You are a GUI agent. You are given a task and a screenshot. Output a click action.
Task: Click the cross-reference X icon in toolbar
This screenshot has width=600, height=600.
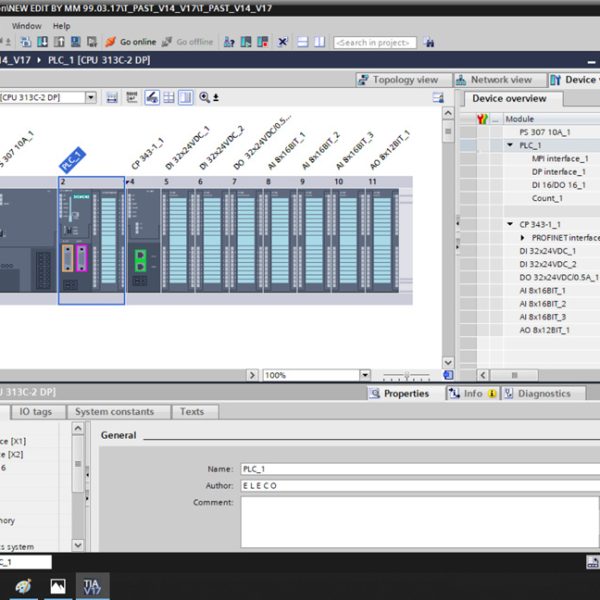pos(282,42)
